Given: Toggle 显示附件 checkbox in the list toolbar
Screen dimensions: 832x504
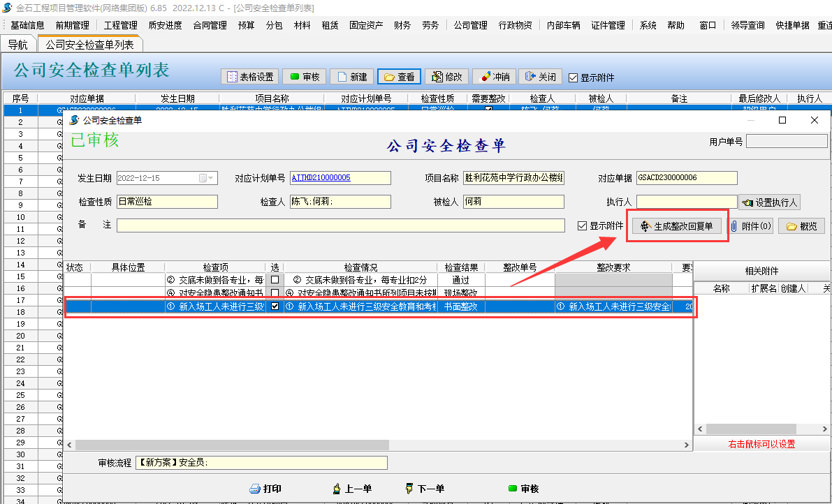Looking at the screenshot, I should 574,77.
